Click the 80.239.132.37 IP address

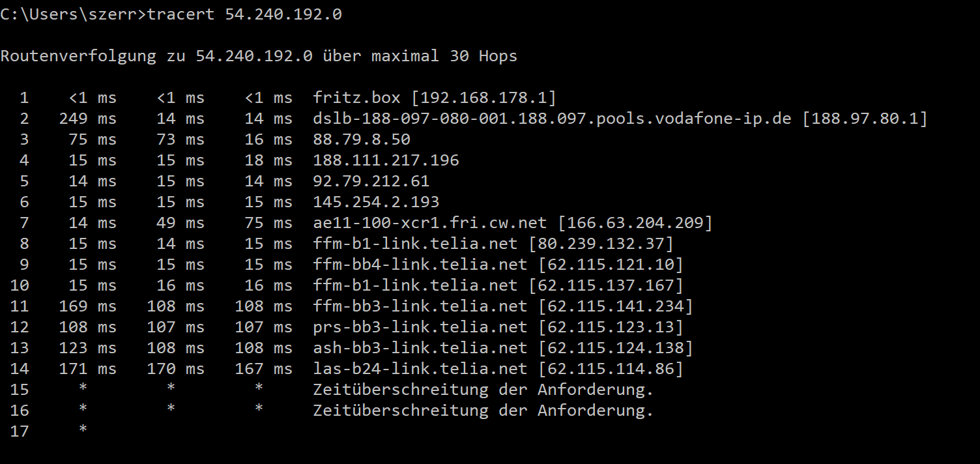601,244
